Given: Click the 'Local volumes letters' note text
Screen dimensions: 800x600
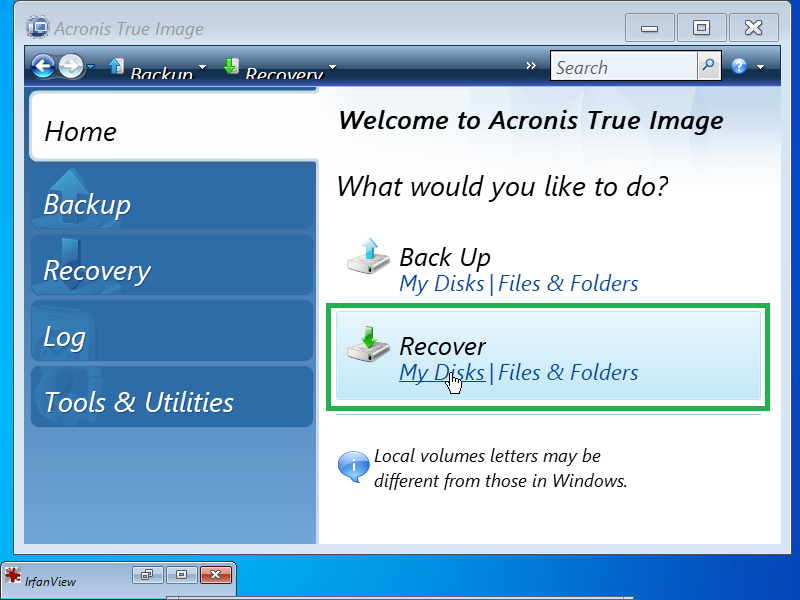Looking at the screenshot, I should [501, 468].
